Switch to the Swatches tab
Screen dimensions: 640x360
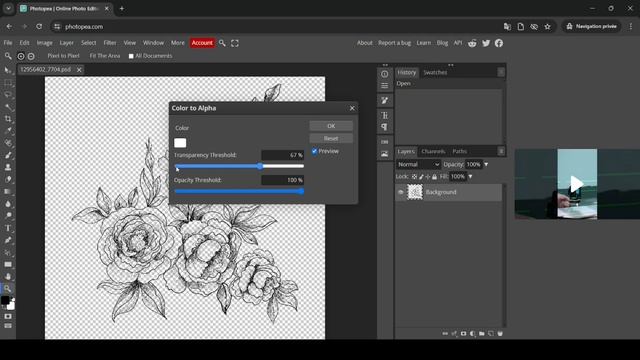435,72
